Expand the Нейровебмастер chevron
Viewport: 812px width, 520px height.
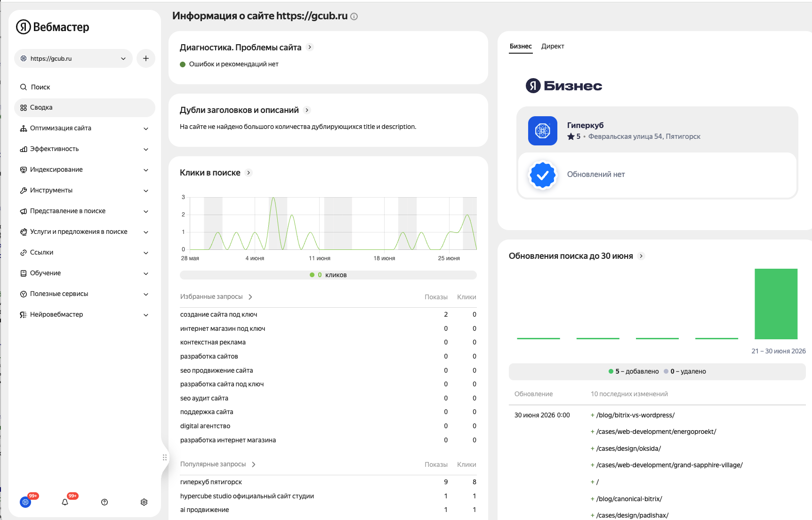tap(146, 315)
